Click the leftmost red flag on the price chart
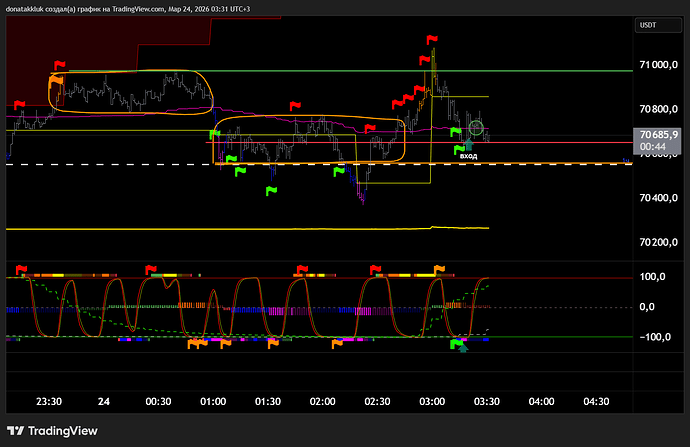Screen dimensions: 690x447 click(21, 104)
